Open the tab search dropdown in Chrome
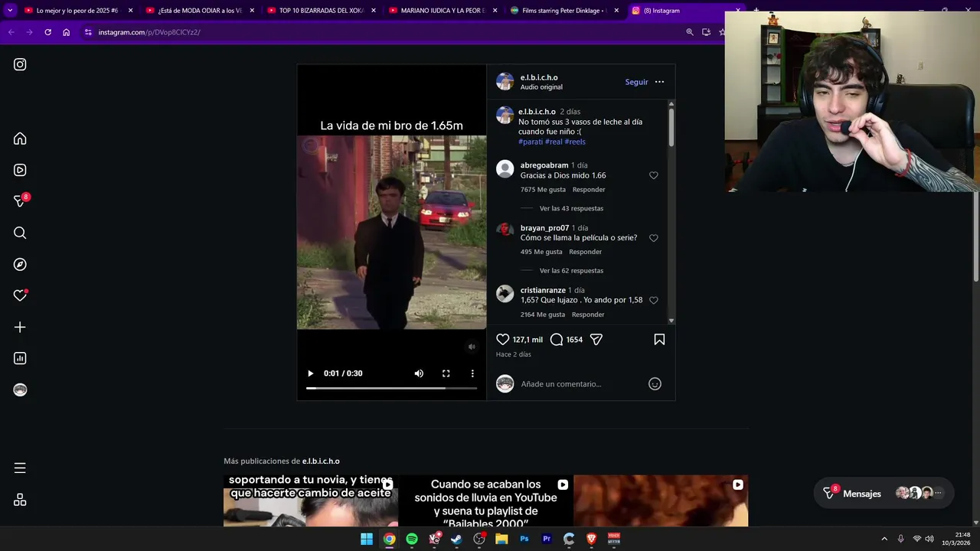The height and width of the screenshot is (551, 980). 10,10
